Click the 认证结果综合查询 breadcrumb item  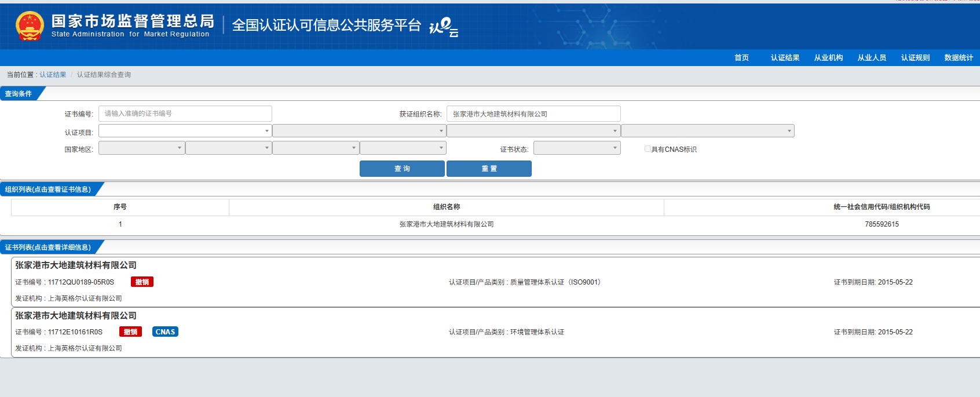click(104, 75)
